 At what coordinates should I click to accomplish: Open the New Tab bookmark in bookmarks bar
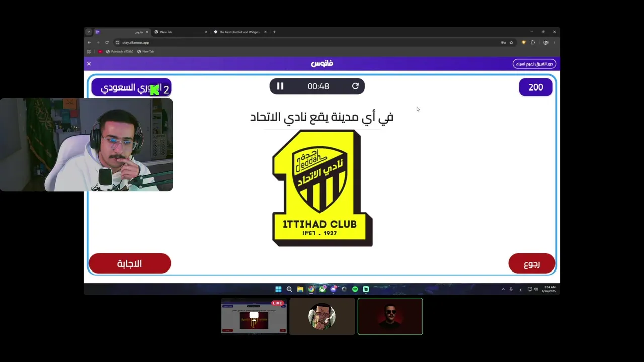[146, 51]
